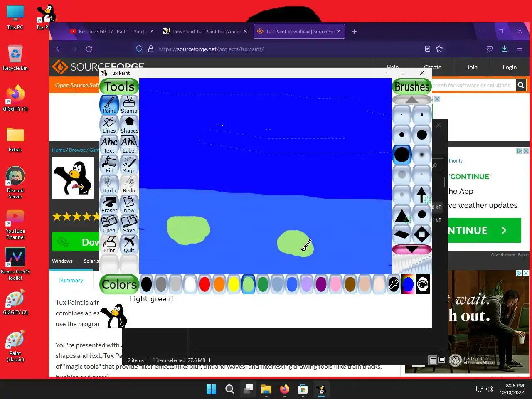The image size is (532, 399).
Task: Switch to Best of GIGGITY YouTube tab
Action: tap(112, 31)
